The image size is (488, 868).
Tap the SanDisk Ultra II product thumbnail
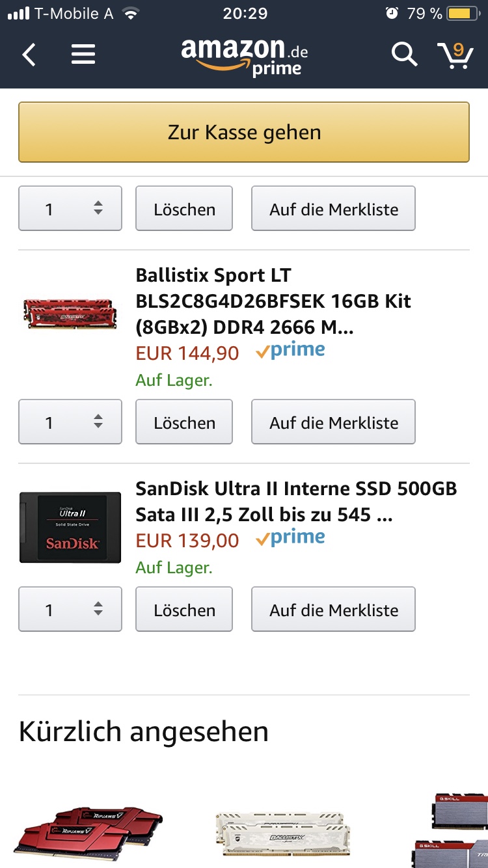(x=70, y=527)
